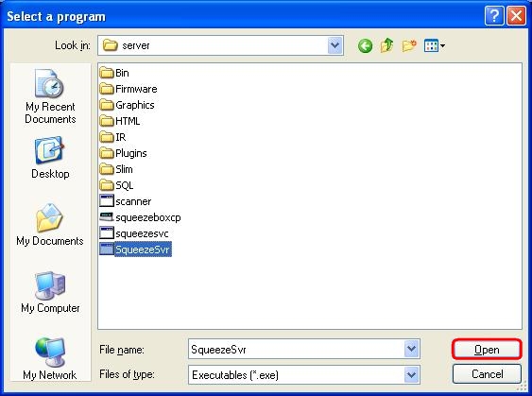Expand the File name dropdown arrow
Screen dimensions: 532x396
pyautogui.click(x=411, y=349)
